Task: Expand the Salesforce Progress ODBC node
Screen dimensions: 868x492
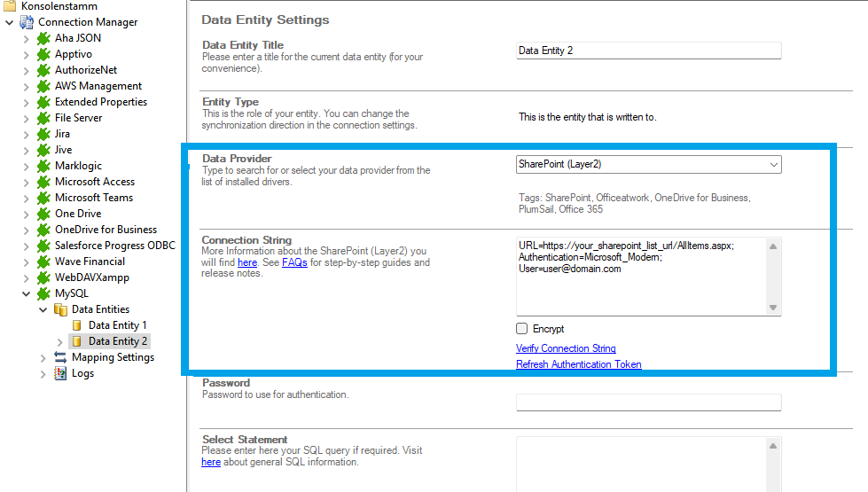Action: (26, 246)
